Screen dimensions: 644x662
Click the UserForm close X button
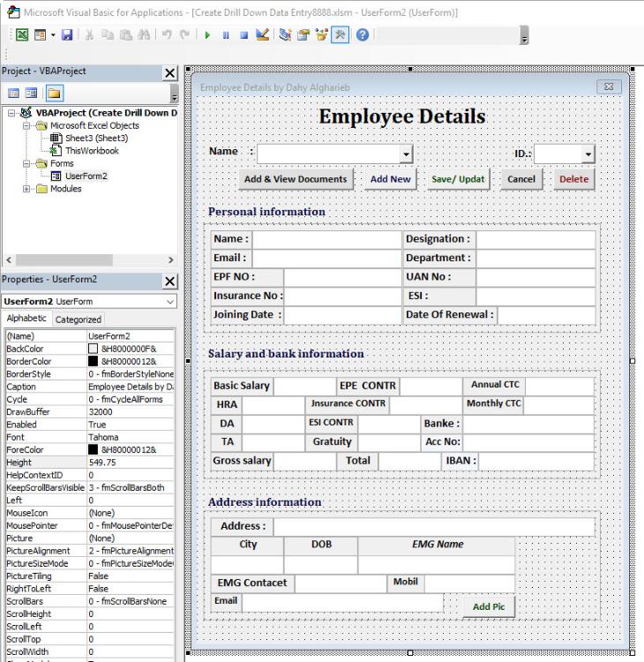(x=609, y=87)
